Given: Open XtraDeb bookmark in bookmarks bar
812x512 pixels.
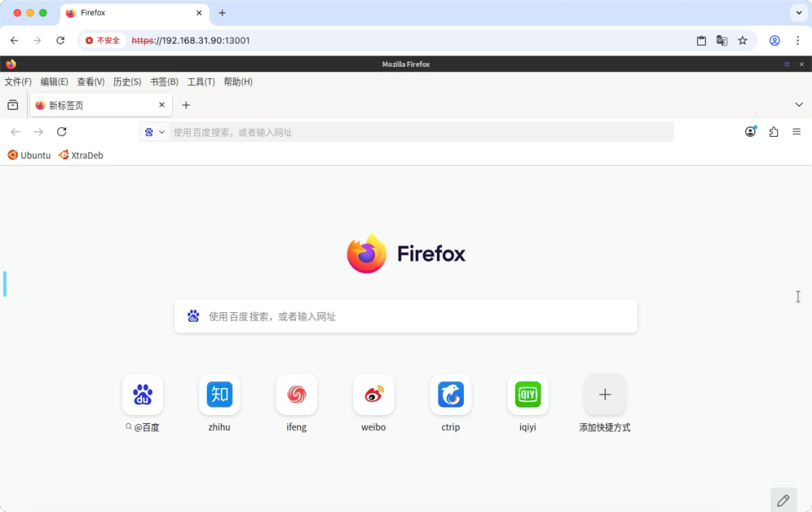Looking at the screenshot, I should click(x=80, y=156).
